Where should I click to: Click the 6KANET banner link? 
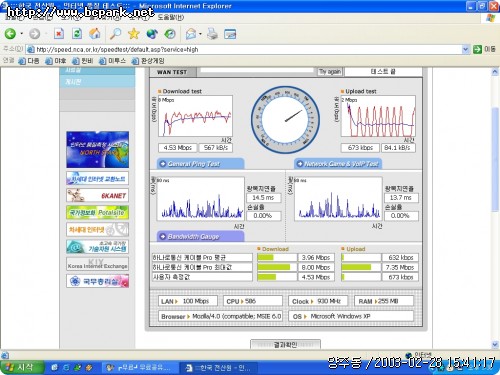click(97, 195)
